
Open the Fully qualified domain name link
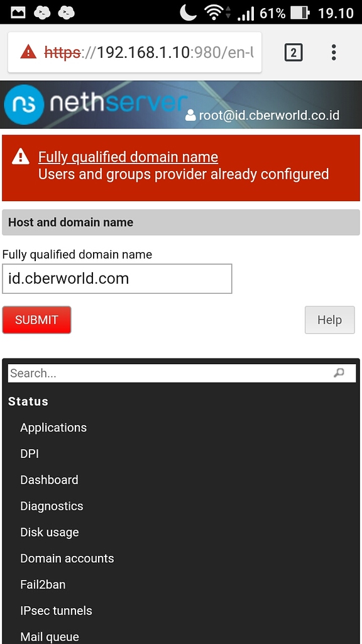[x=128, y=157]
